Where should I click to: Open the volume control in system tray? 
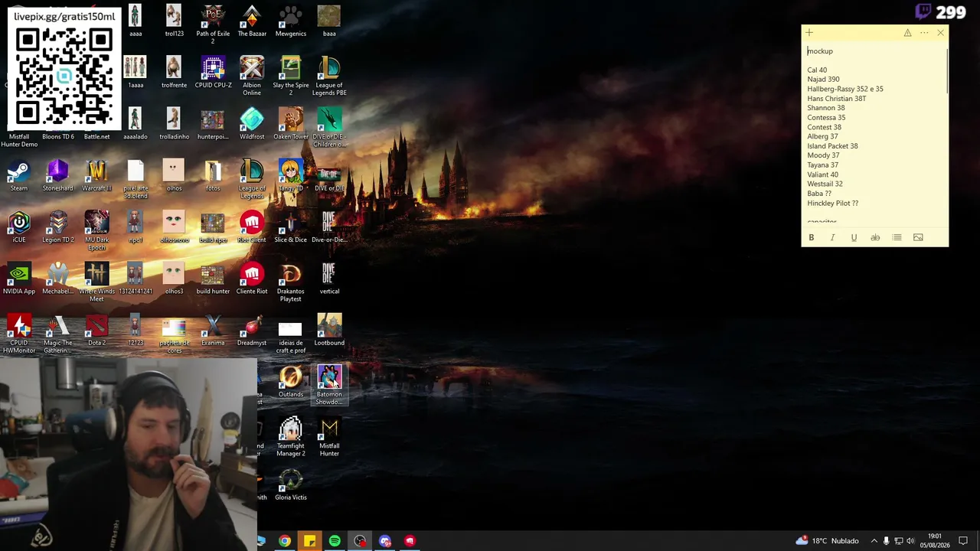tap(911, 541)
